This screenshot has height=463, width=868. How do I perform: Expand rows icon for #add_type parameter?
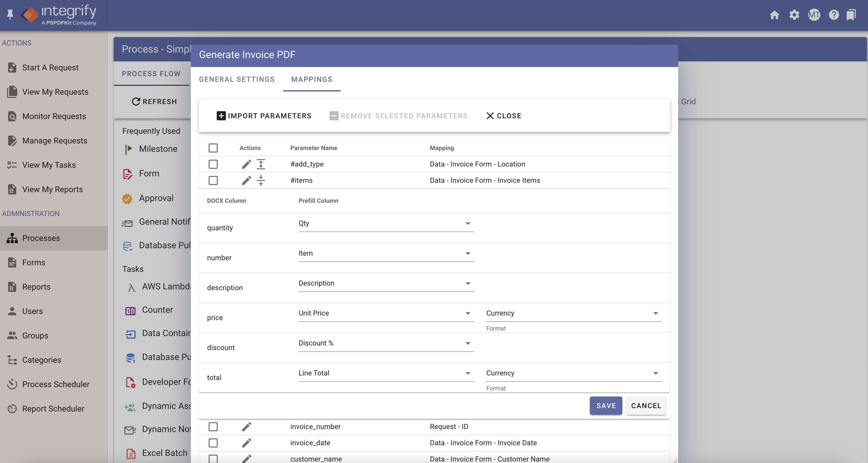pyautogui.click(x=261, y=164)
